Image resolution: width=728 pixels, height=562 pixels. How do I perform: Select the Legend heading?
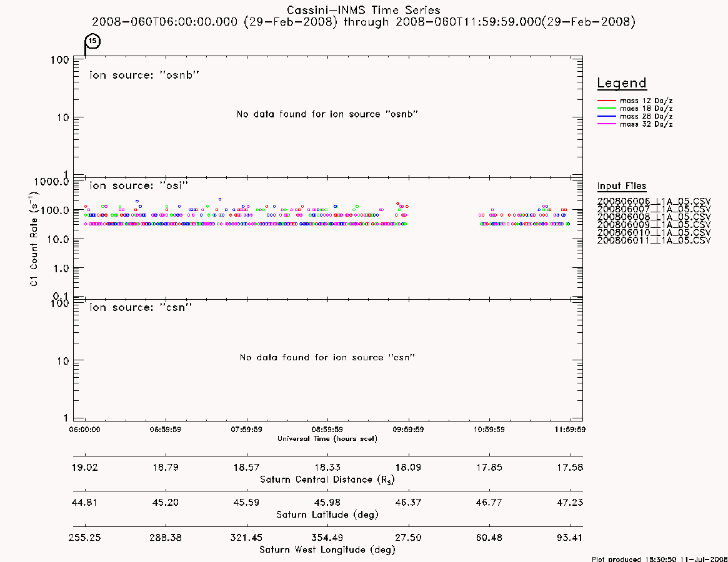tap(622, 83)
